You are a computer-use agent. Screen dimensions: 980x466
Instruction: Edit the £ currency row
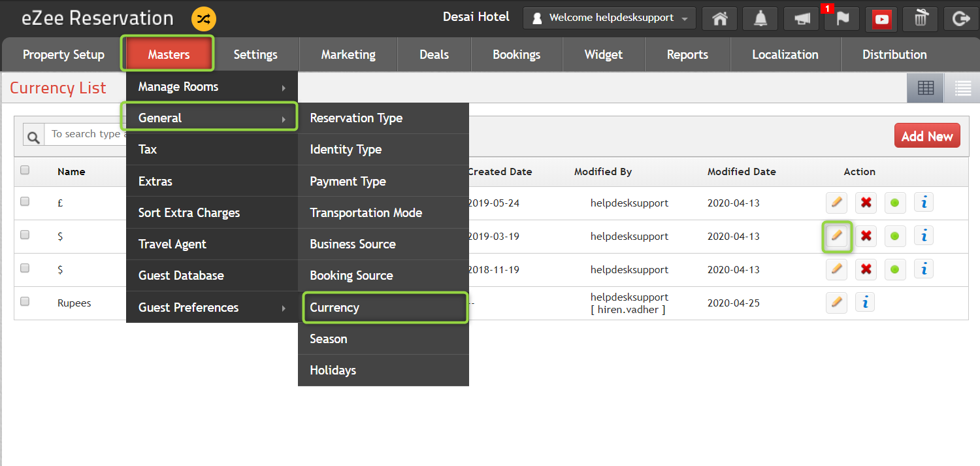coord(836,203)
